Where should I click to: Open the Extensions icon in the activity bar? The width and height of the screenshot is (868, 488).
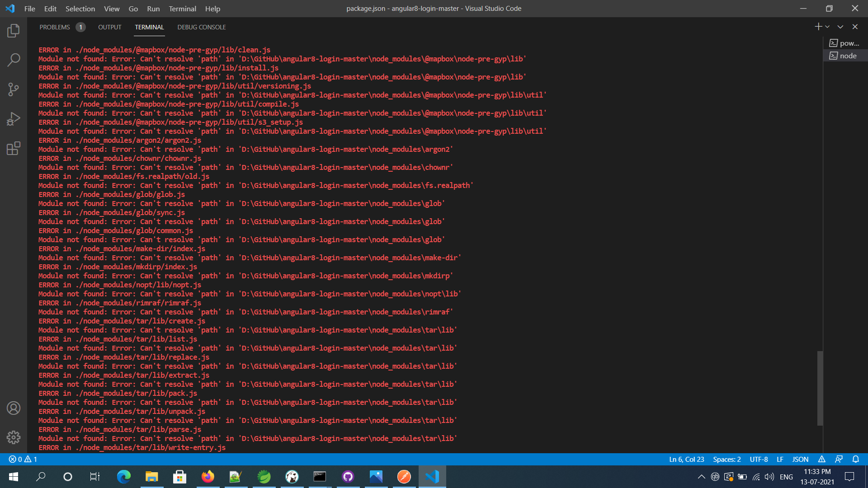click(14, 148)
